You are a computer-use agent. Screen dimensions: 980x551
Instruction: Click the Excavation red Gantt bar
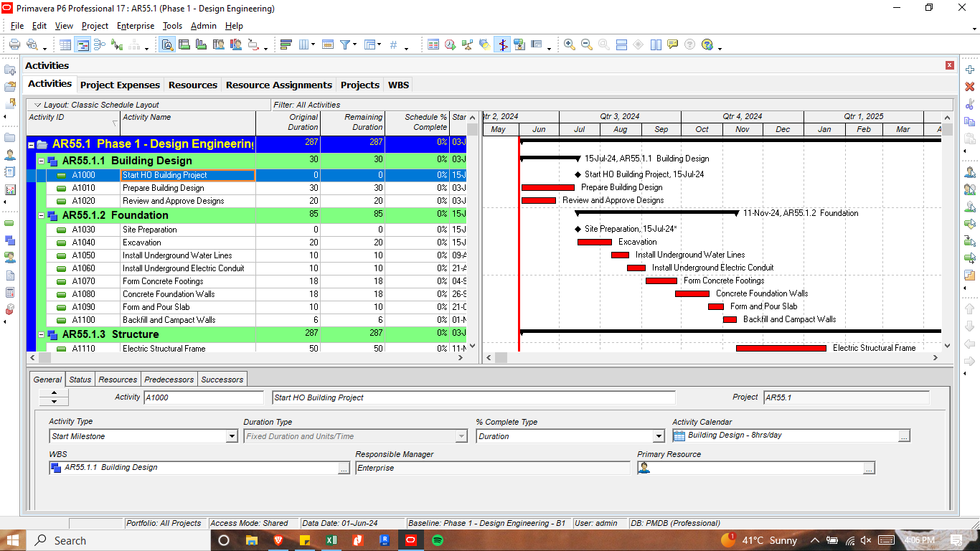[x=595, y=242]
